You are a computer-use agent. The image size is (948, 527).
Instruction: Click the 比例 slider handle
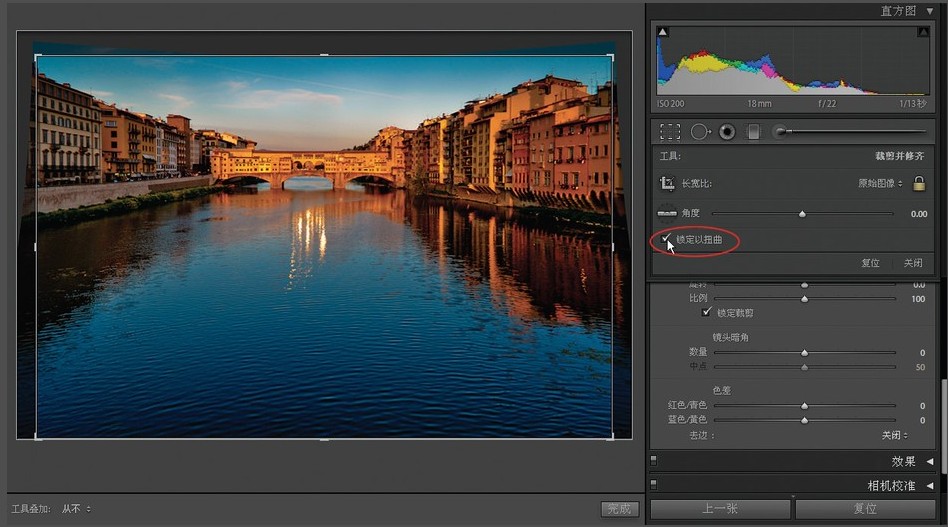(x=804, y=299)
